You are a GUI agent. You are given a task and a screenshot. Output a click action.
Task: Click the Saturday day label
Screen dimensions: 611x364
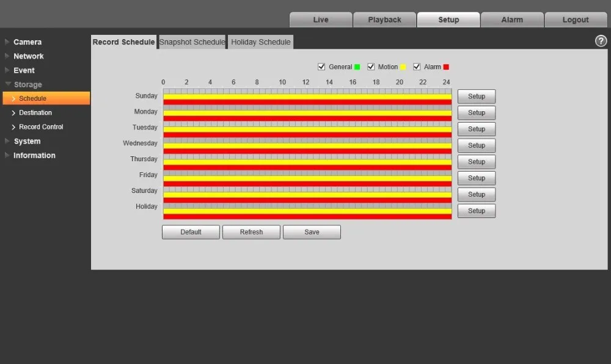click(144, 191)
